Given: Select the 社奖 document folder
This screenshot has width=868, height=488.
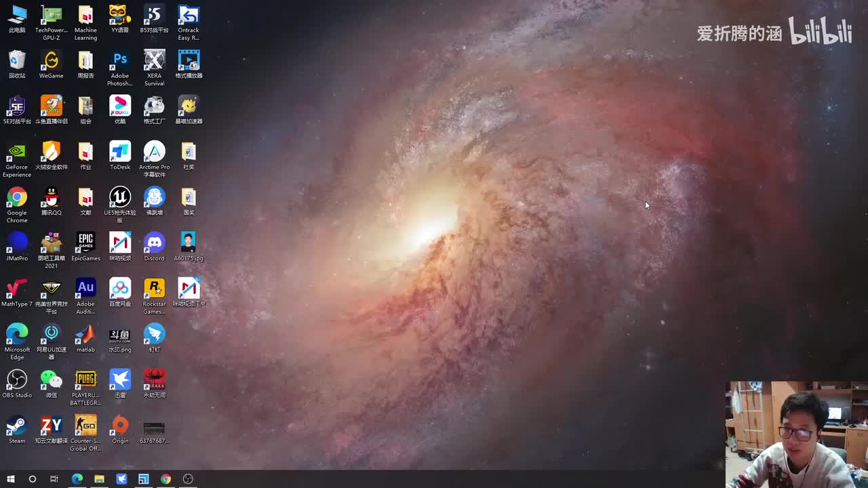Looking at the screenshot, I should 189,156.
